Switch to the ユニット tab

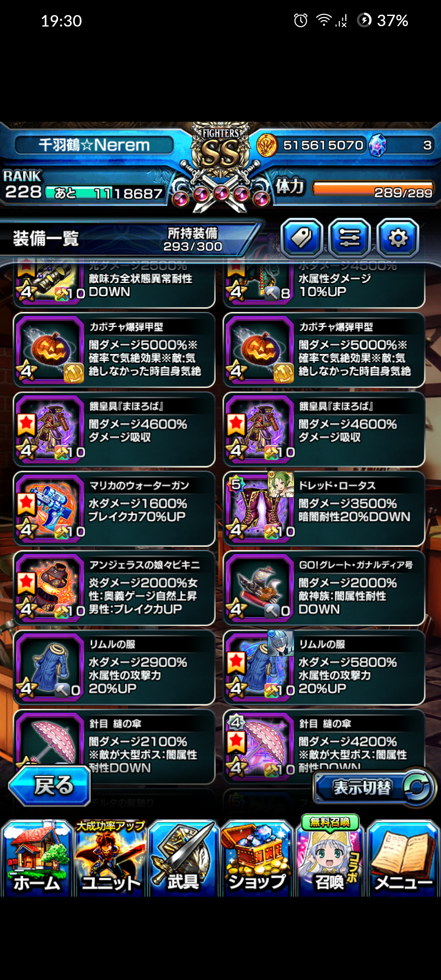pos(111,857)
